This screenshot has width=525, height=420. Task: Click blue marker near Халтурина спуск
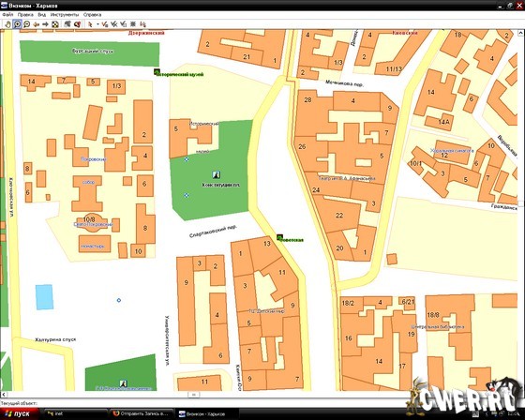(x=118, y=300)
